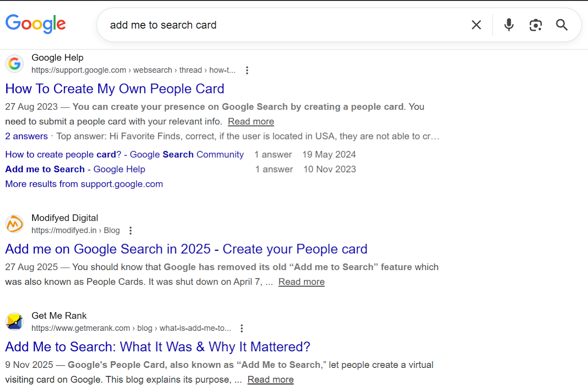The width and height of the screenshot is (588, 392).
Task: Click the Google logo
Action: [x=35, y=25]
